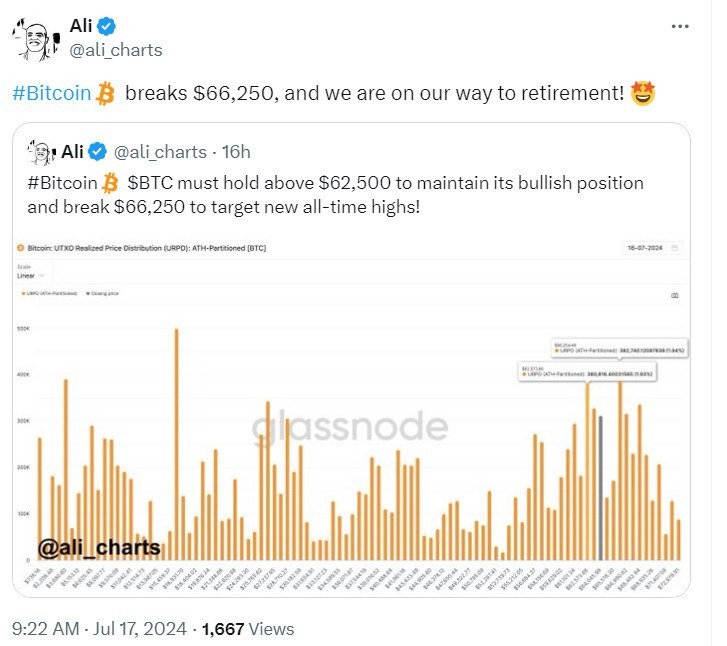This screenshot has height=646, width=727.
Task: Open the @ali_charts handle under Ali
Action: click(x=114, y=50)
